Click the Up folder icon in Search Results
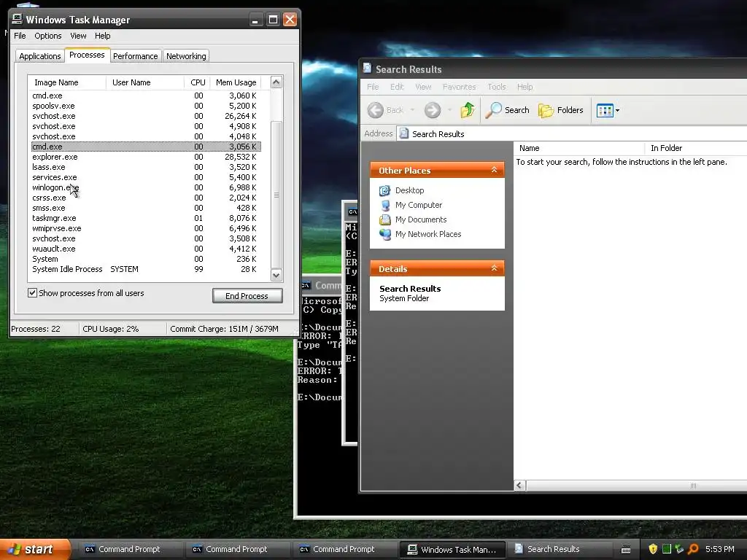This screenshot has height=560, width=747. pos(468,110)
